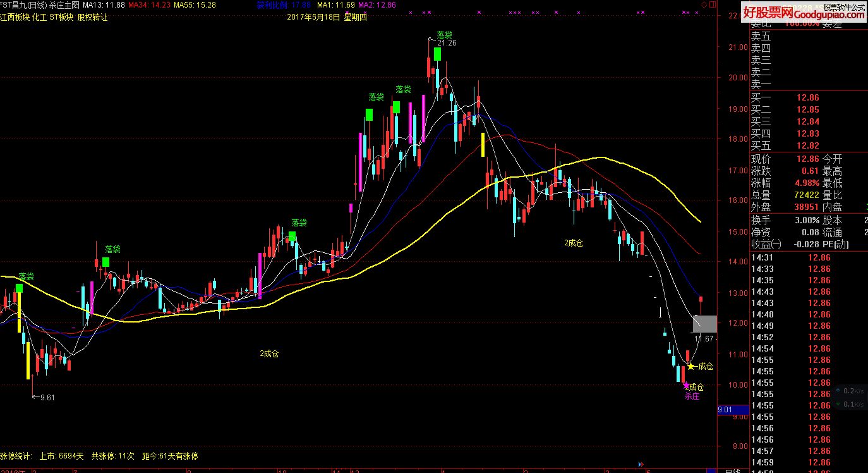
Task: Click the 净资 value 0.08
Action: coord(810,232)
